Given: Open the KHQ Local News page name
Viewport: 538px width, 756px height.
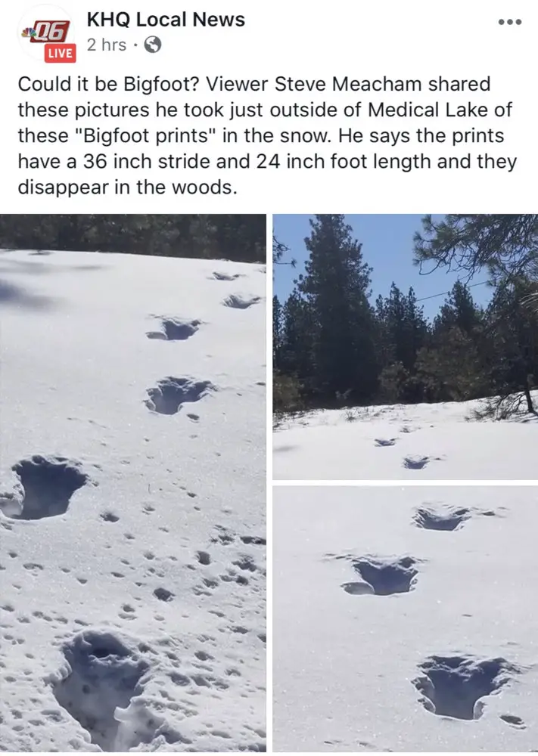Looking at the screenshot, I should (x=166, y=20).
